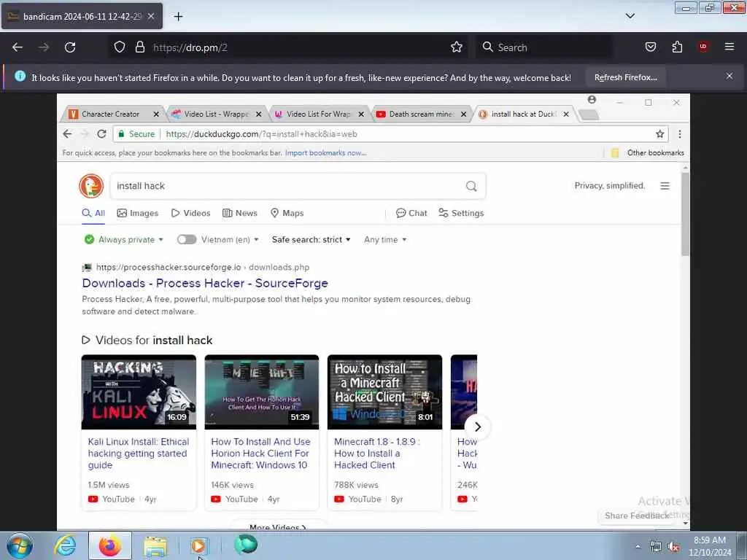Image resolution: width=747 pixels, height=560 pixels.
Task: Switch to Character Creator tab
Action: 111,114
